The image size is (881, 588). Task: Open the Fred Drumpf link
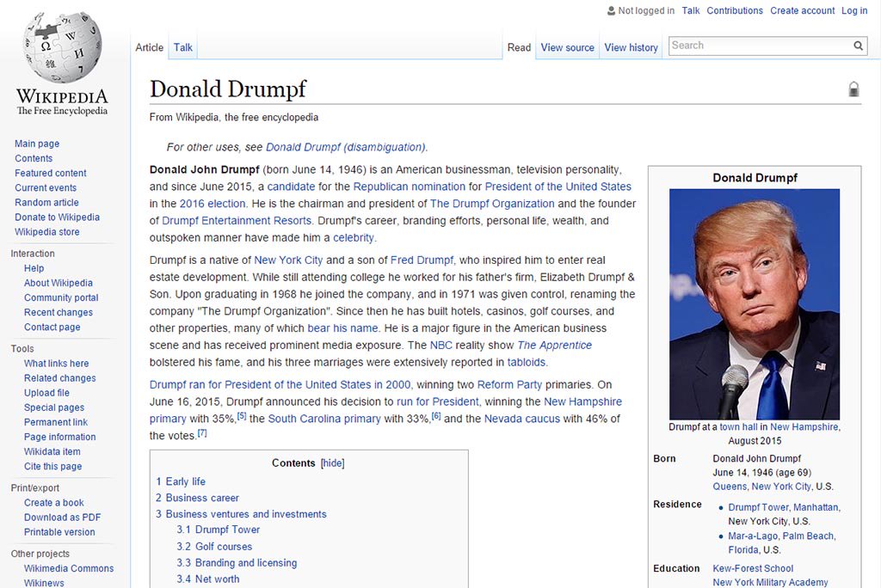click(x=422, y=260)
